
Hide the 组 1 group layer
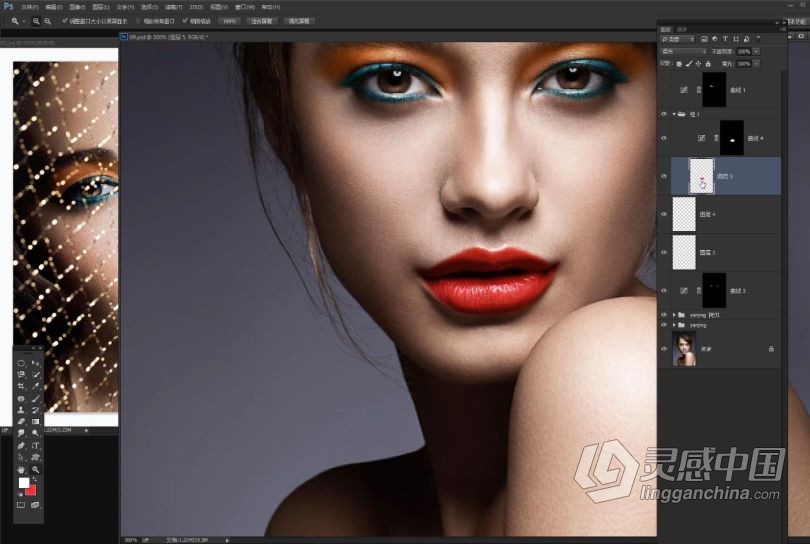(x=664, y=114)
